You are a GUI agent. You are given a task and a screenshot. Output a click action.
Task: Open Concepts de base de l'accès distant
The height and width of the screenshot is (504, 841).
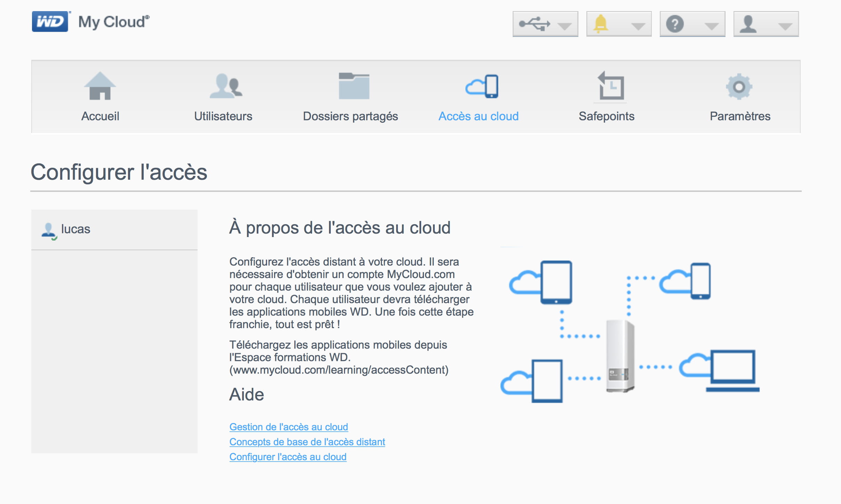pyautogui.click(x=307, y=442)
